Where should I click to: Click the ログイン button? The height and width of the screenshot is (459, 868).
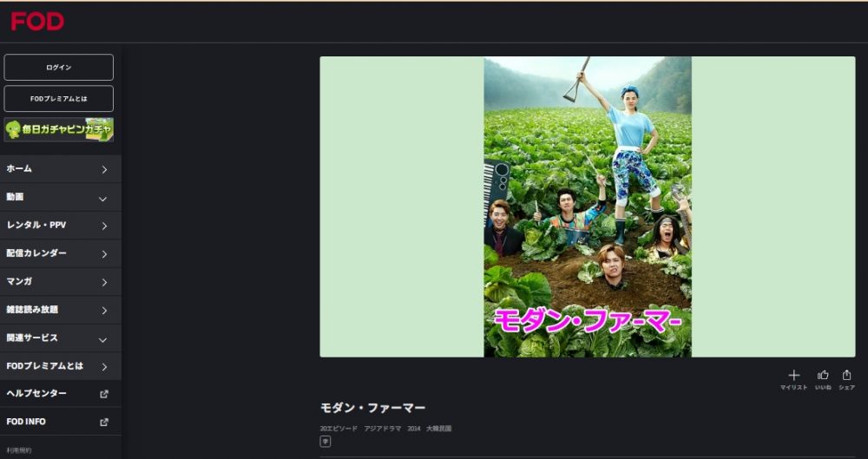click(59, 68)
